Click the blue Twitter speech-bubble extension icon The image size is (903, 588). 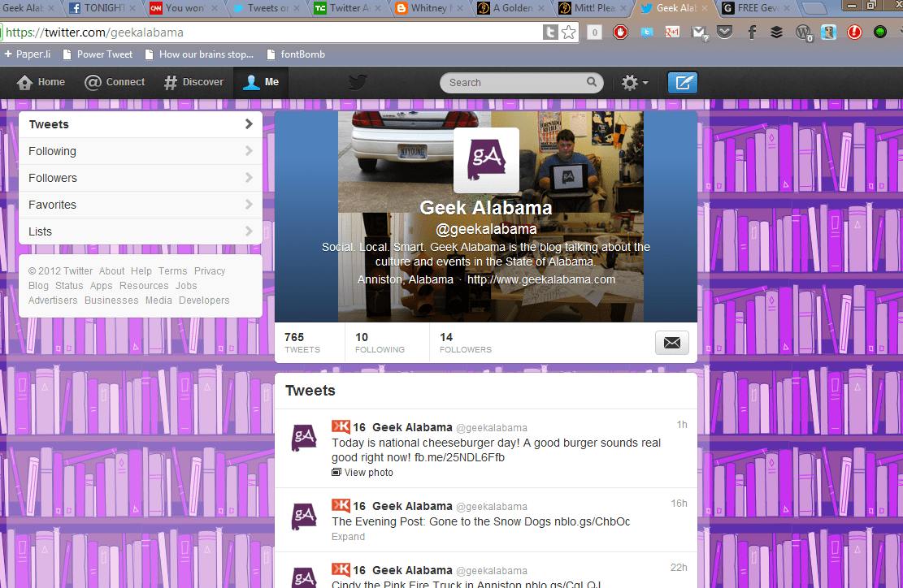[x=647, y=32]
